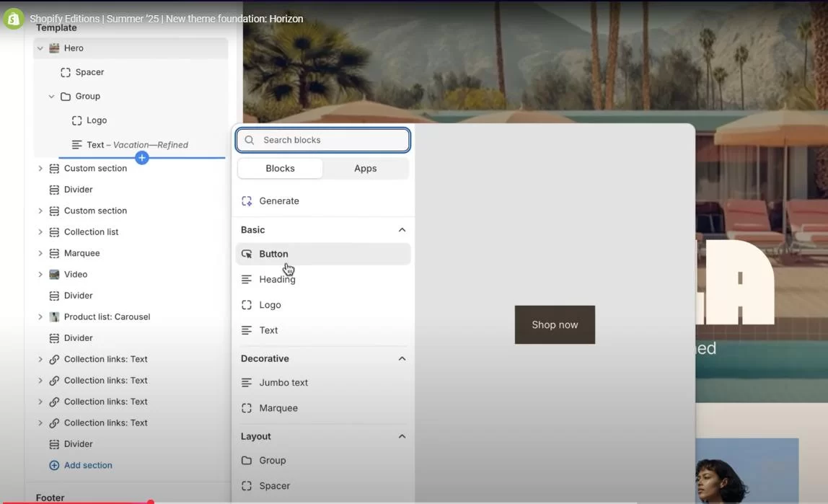Open the Blocks tab
This screenshot has width=828, height=504.
[x=280, y=168]
